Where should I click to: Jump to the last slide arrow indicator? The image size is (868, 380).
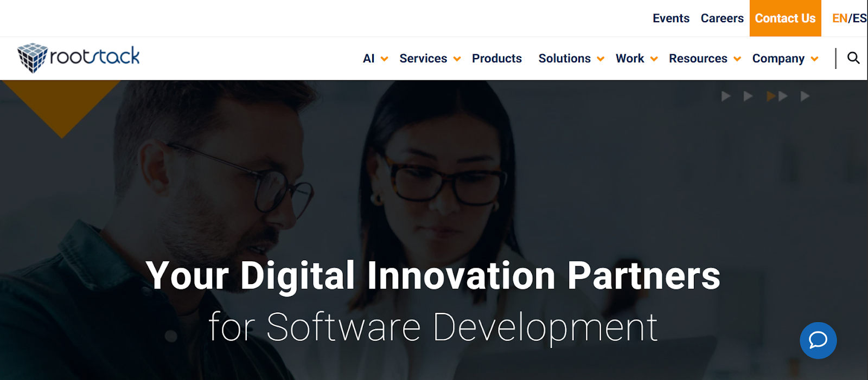(x=805, y=96)
